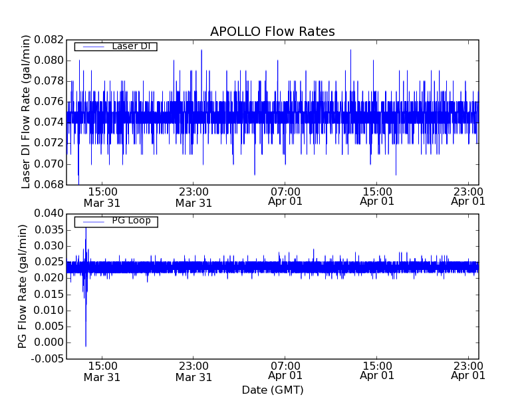Click "15:00 Apr 01" under the Laser DI plot
Image resolution: width=532 pixels, height=399 pixels.
coord(376,196)
